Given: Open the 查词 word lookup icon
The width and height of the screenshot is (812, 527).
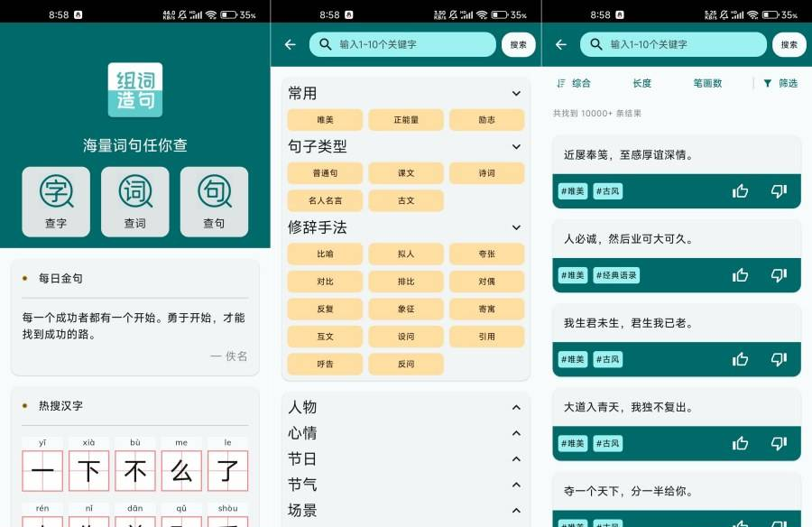Looking at the screenshot, I should (x=134, y=201).
